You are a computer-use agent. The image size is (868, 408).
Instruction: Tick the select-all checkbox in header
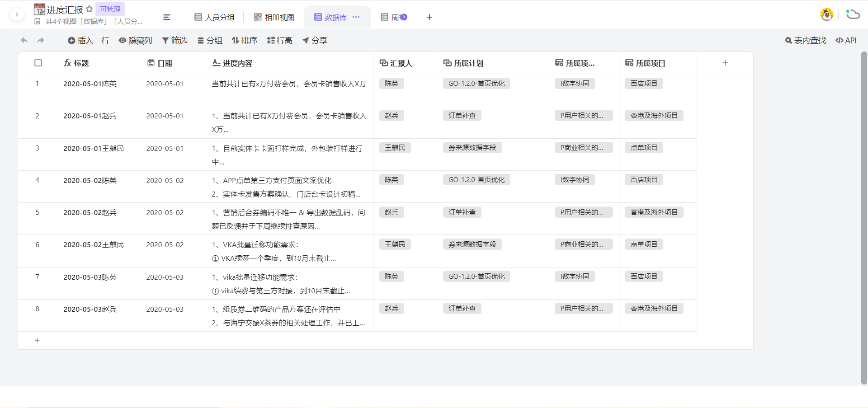(38, 63)
